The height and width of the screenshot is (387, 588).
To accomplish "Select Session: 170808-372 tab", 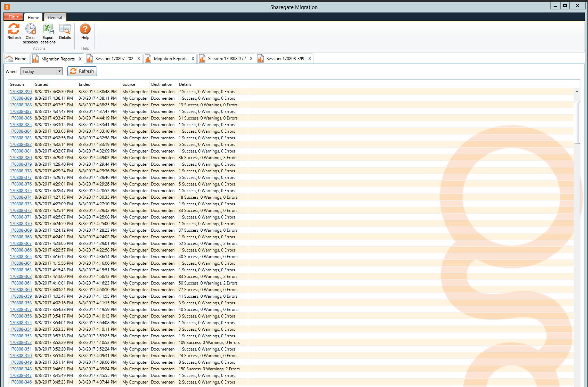I will coord(227,59).
